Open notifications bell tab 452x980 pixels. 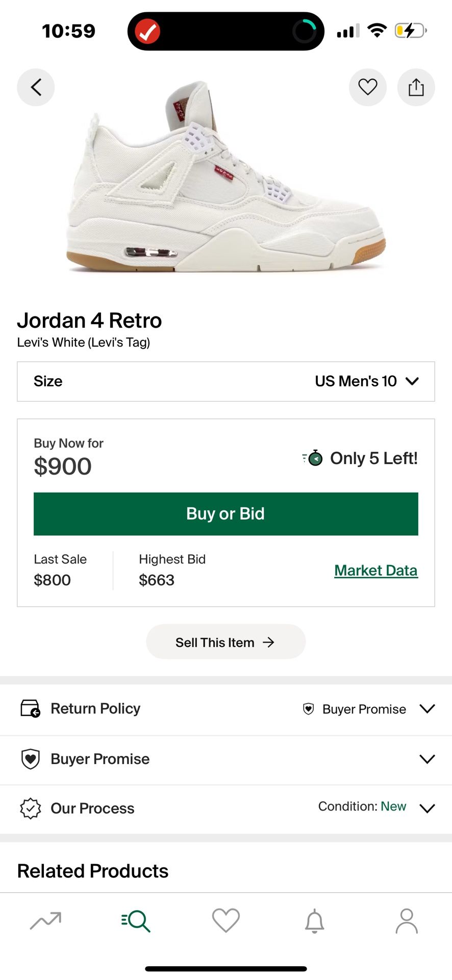pyautogui.click(x=315, y=920)
